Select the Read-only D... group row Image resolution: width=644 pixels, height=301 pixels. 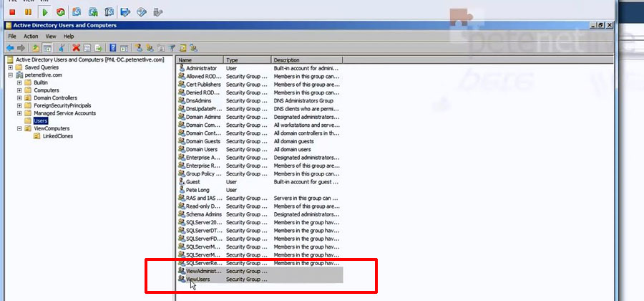pos(260,206)
